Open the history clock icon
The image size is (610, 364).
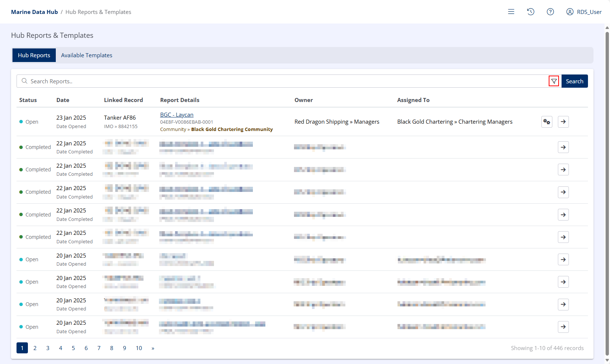coord(530,12)
